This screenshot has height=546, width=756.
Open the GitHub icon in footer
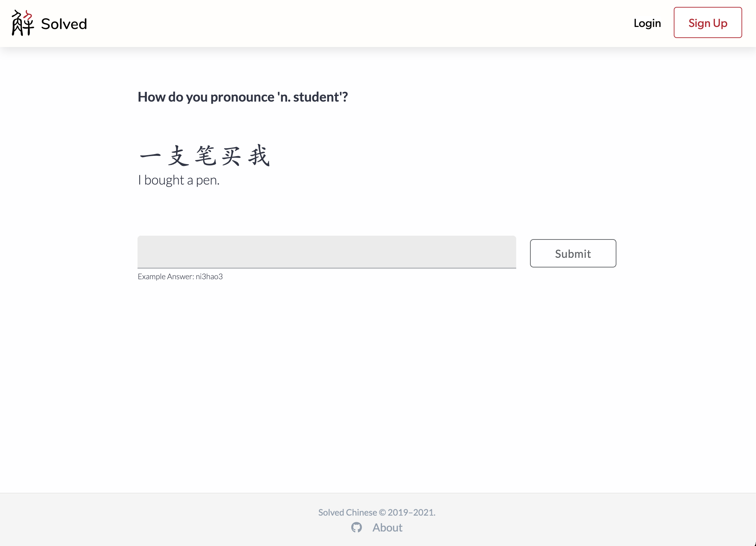point(356,527)
